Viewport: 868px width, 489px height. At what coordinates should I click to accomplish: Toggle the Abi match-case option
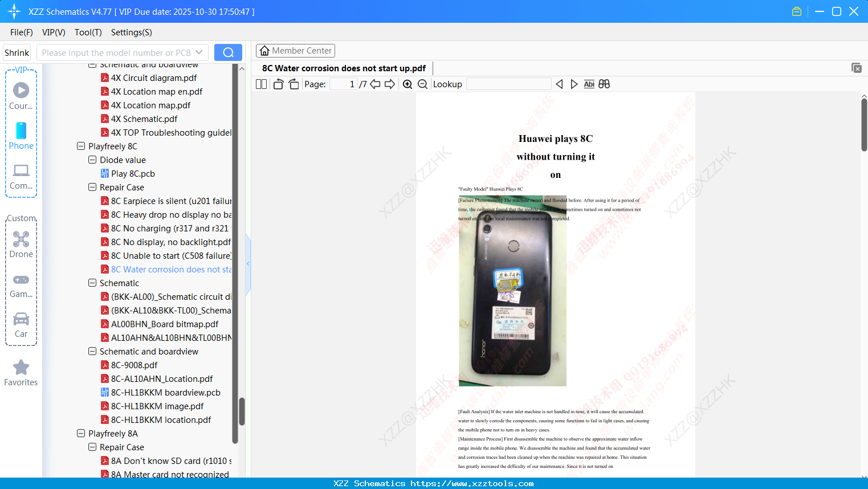pos(589,84)
